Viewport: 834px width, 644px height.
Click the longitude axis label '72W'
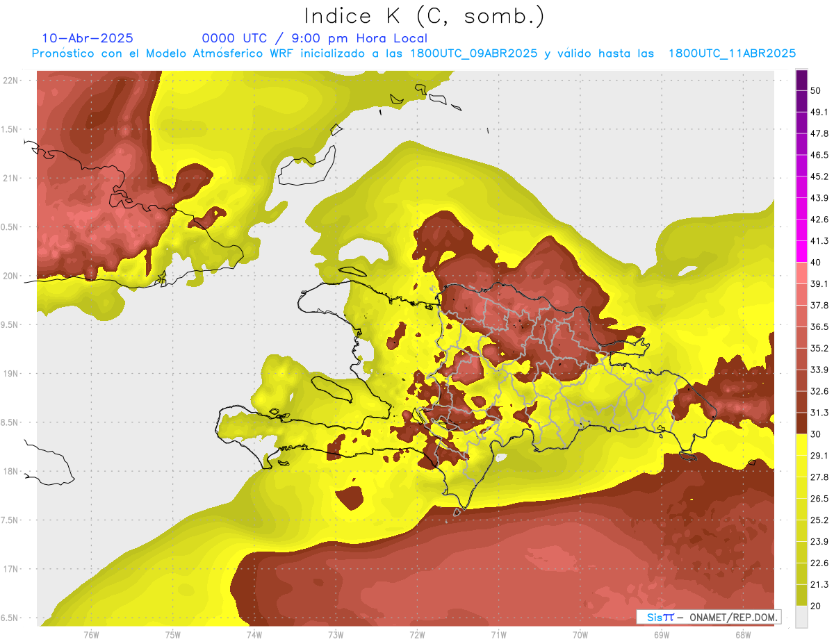(x=417, y=635)
